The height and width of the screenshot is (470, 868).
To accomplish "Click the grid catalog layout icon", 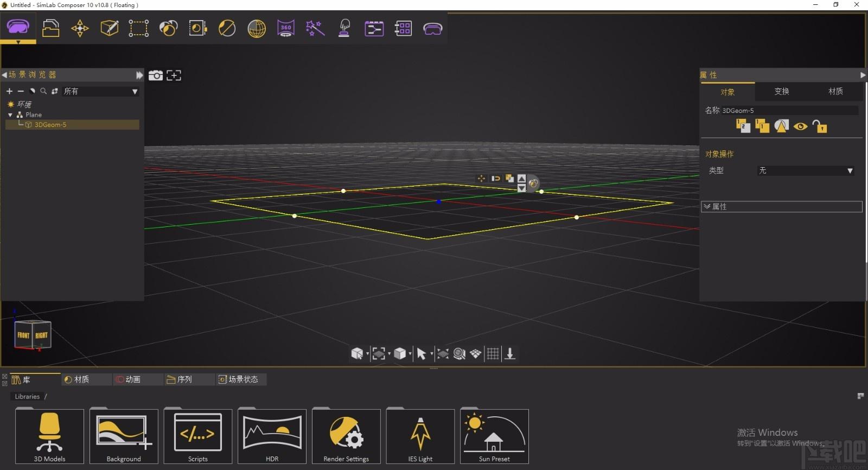I will (403, 28).
